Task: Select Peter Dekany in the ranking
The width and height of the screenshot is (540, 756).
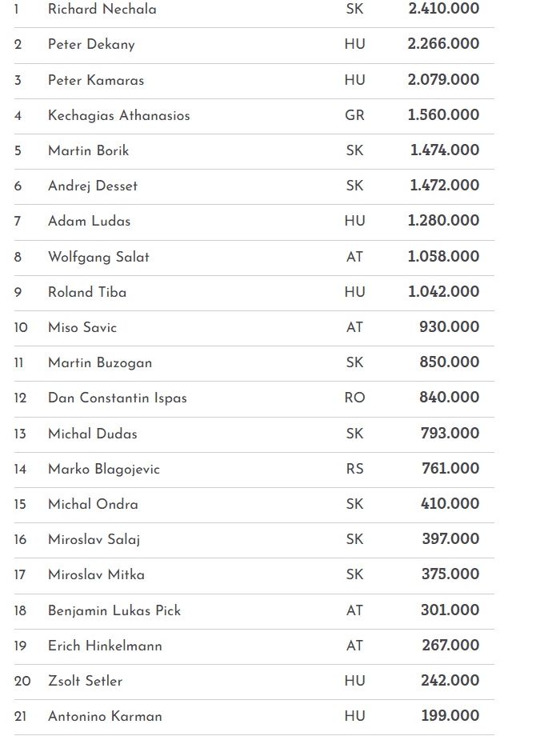Action: pos(91,45)
